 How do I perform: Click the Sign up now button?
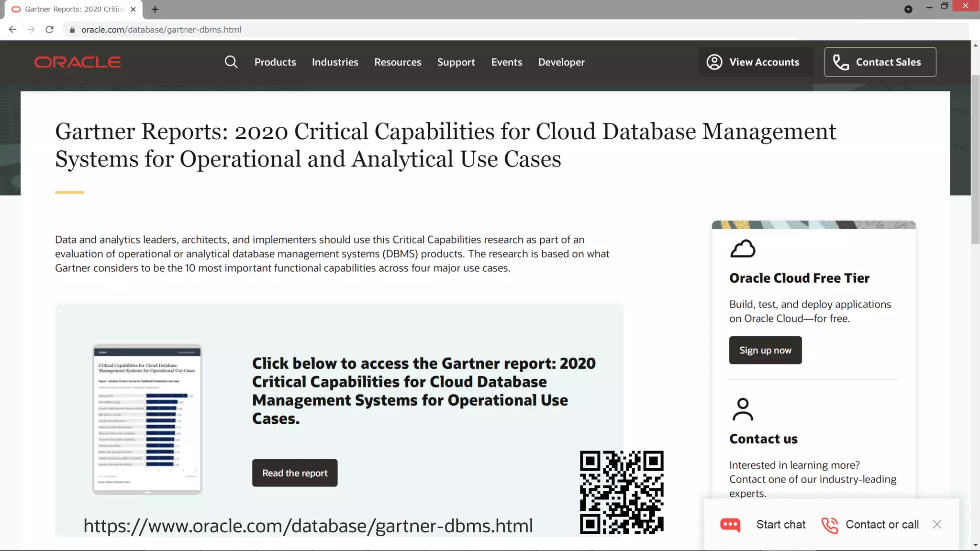click(765, 350)
